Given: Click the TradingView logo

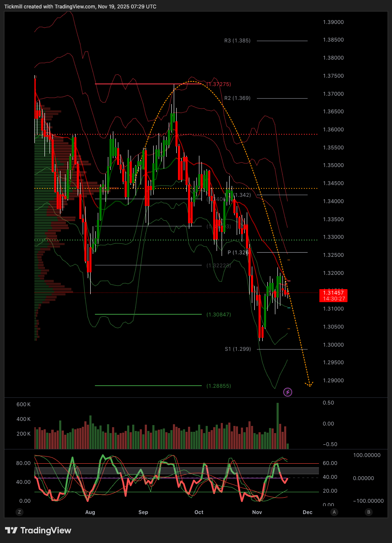Looking at the screenshot, I should pyautogui.click(x=38, y=530).
